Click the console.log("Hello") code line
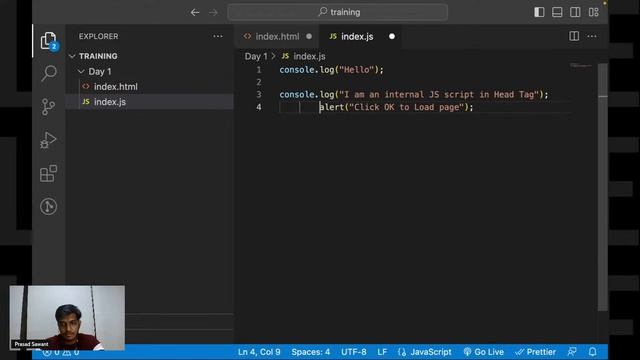Screen dimensions: 640x360 [x=331, y=70]
